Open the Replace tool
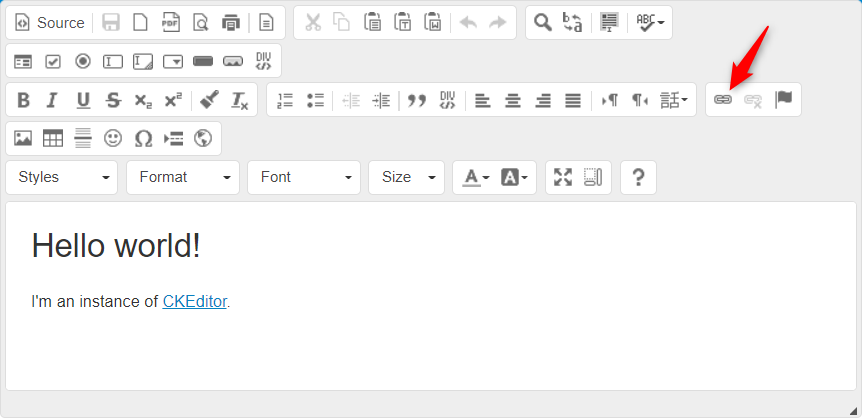862x418 pixels. coord(573,23)
